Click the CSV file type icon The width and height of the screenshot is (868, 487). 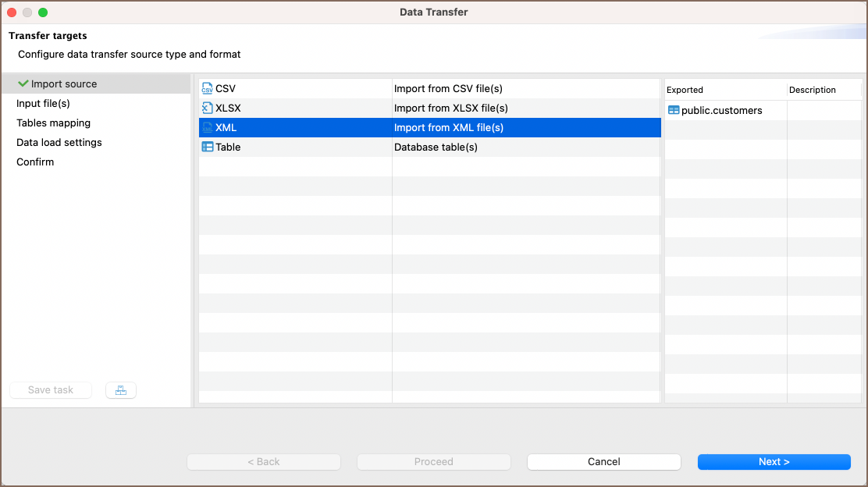207,89
